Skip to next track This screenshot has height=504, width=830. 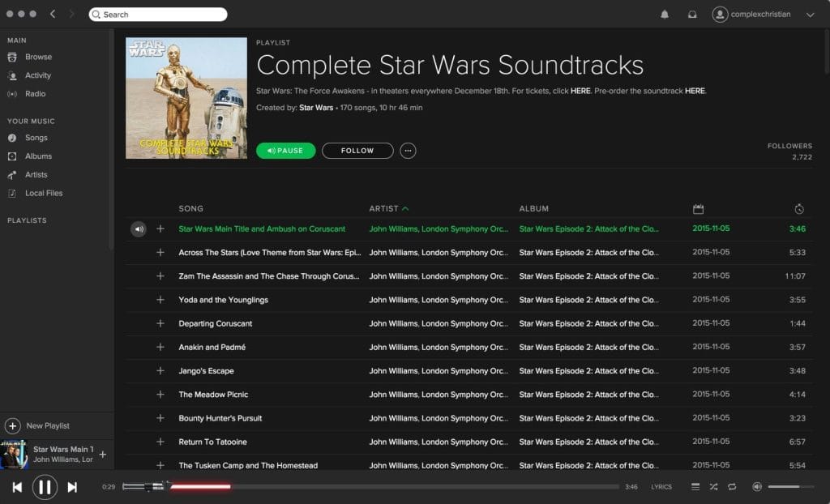(x=72, y=487)
